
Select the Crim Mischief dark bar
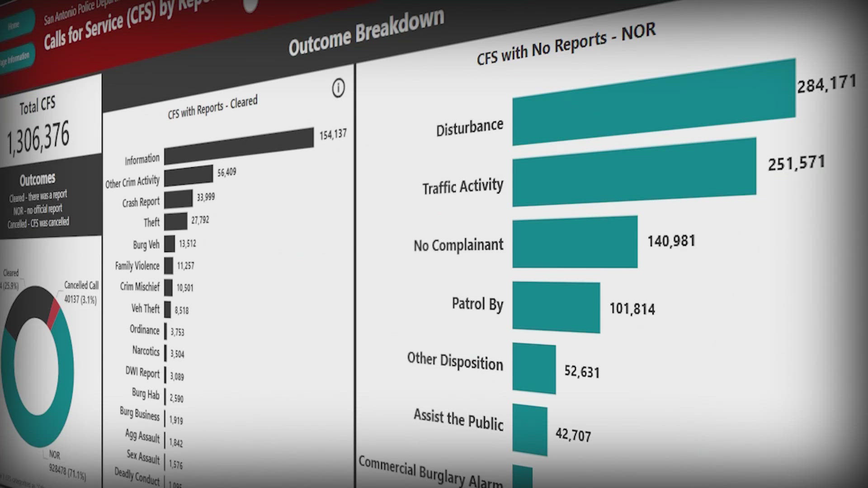168,287
